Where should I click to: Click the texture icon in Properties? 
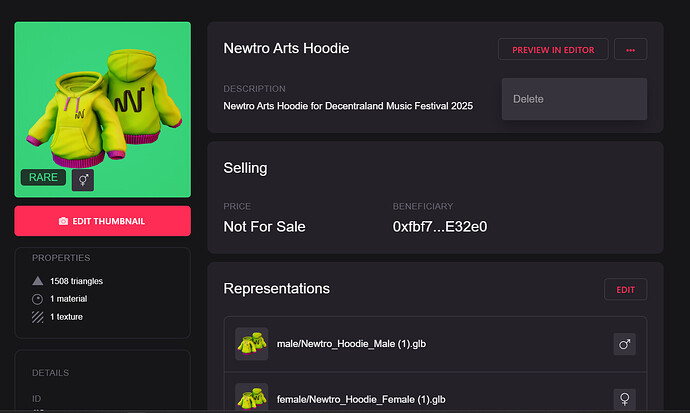[x=38, y=317]
